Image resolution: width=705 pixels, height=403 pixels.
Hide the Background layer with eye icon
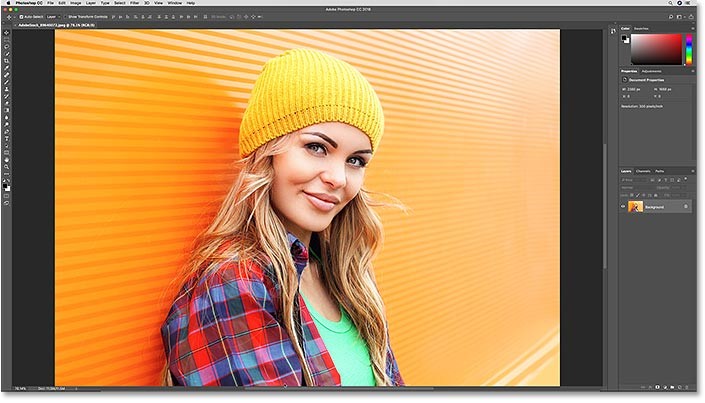[x=623, y=206]
